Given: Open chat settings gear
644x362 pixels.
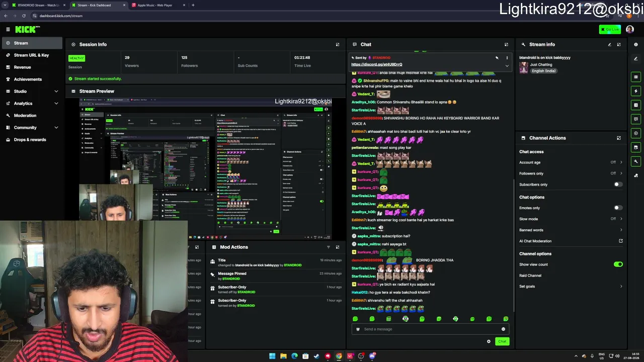Looking at the screenshot, I should (489, 341).
